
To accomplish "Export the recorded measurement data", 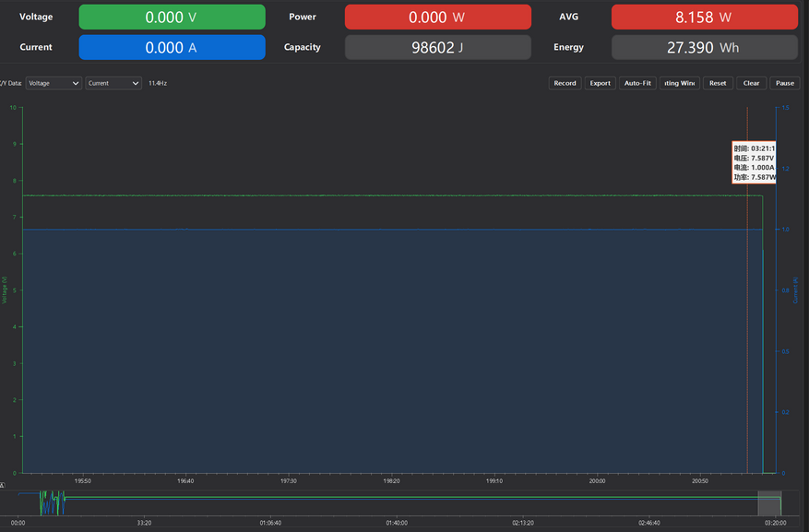I will (x=600, y=83).
